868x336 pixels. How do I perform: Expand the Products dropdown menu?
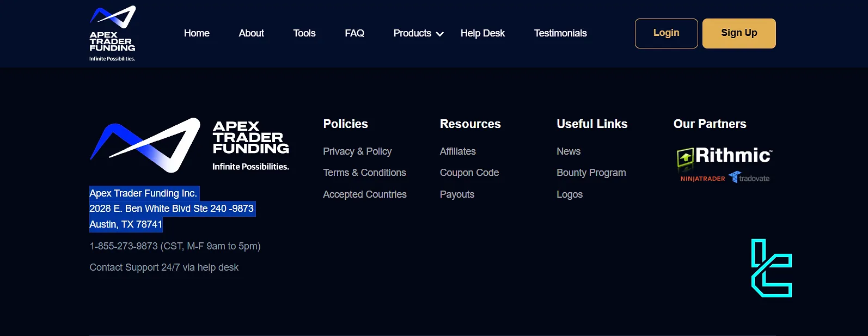point(418,33)
